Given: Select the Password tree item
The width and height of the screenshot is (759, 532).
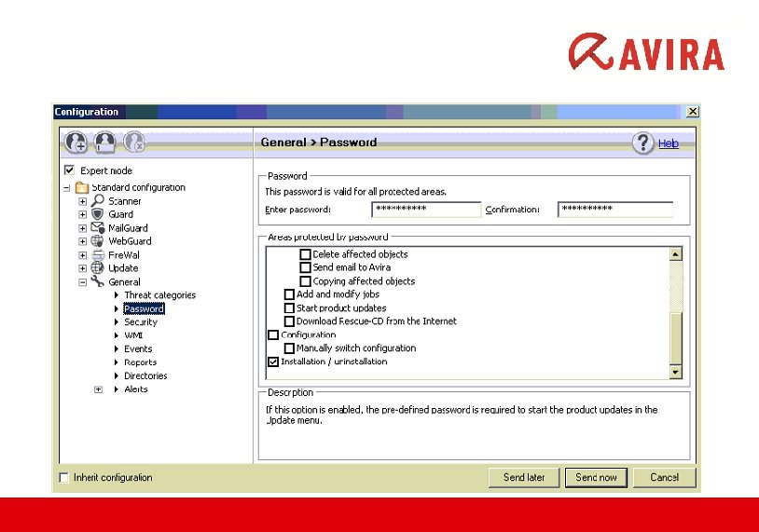Looking at the screenshot, I should pyautogui.click(x=144, y=308).
